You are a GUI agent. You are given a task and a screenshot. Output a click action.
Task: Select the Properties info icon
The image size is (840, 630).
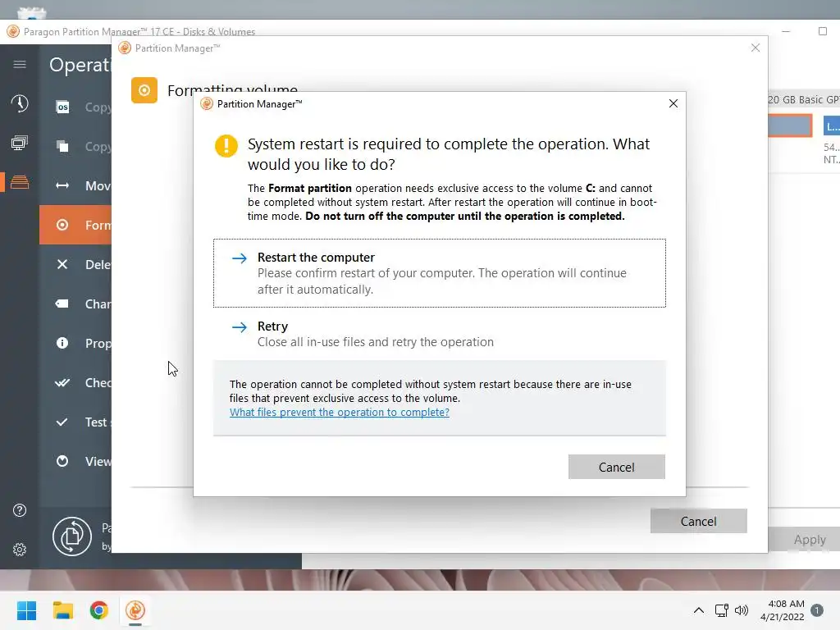tap(62, 343)
